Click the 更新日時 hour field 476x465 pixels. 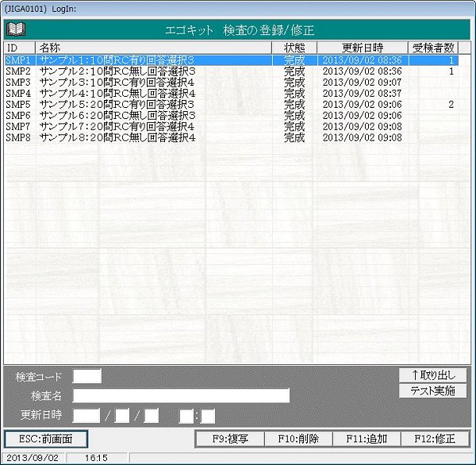pos(186,416)
